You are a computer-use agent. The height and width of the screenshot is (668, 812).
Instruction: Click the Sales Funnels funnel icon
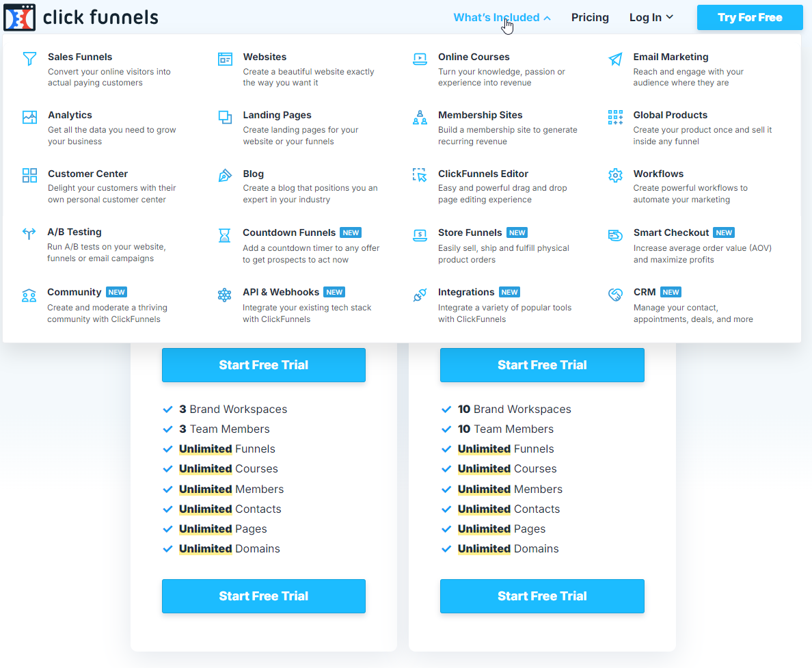coord(29,59)
